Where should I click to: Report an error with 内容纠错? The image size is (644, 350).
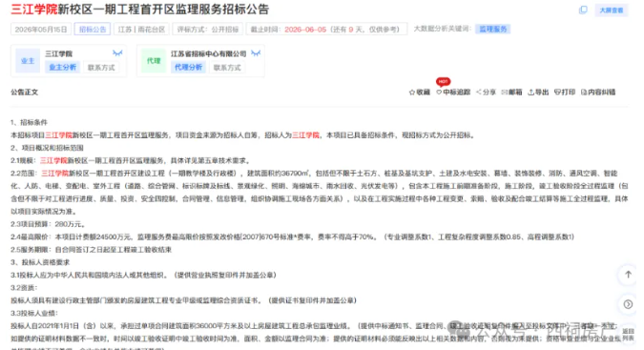pos(598,93)
